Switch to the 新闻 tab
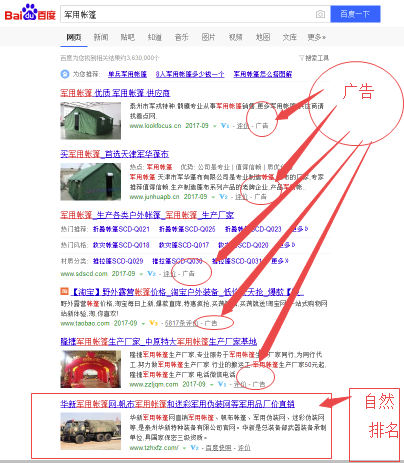Viewport: 404px width, 463px height. (x=101, y=37)
